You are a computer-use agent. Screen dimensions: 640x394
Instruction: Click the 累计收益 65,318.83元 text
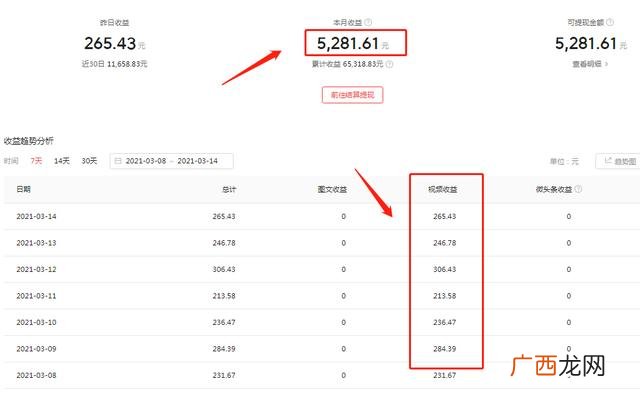point(348,64)
